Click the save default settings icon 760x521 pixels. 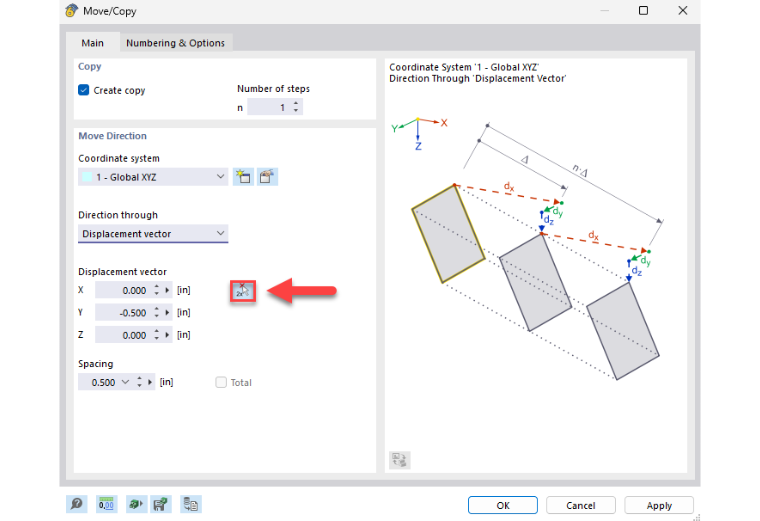(x=161, y=504)
